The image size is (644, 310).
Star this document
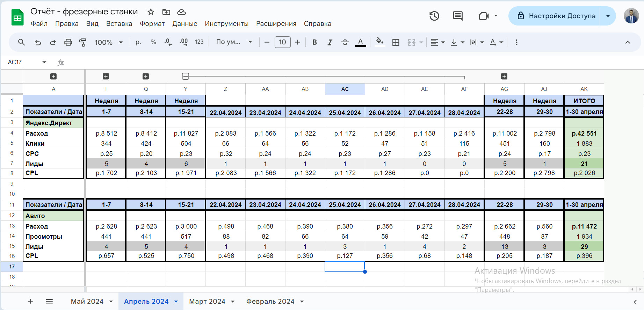[x=151, y=12]
